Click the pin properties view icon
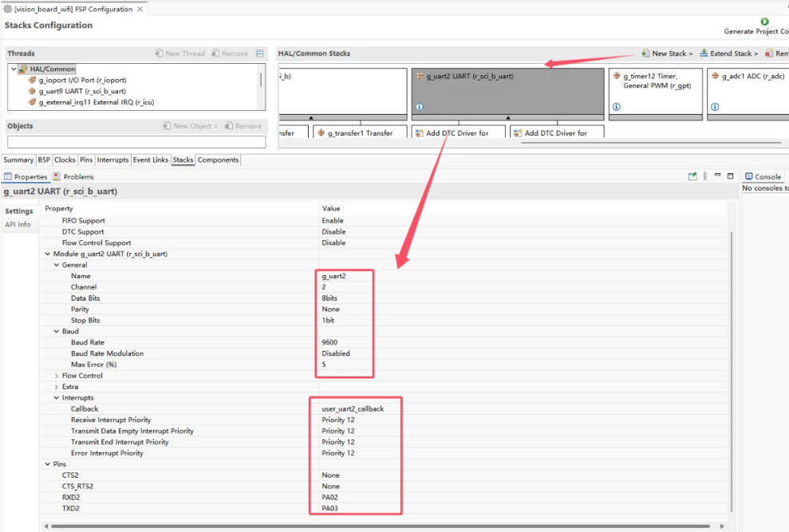The height and width of the screenshot is (532, 789). pyautogui.click(x=692, y=176)
